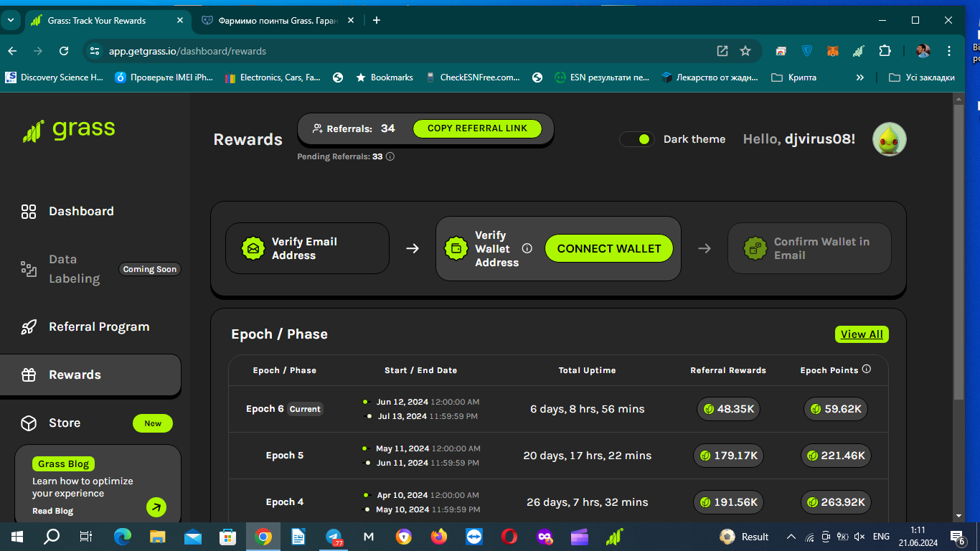This screenshot has width=980, height=551.
Task: Toggle the Dark theme switch
Action: tap(637, 139)
